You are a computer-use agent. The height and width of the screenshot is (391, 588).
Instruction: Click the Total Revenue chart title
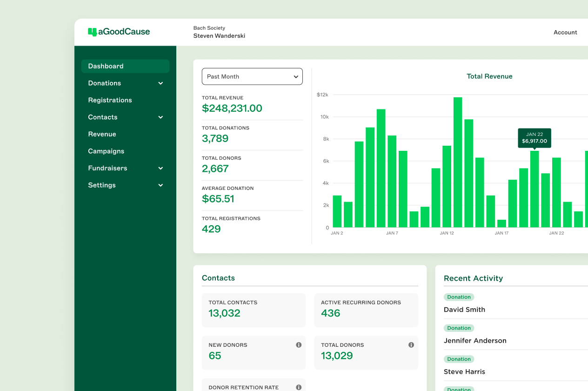(x=489, y=76)
